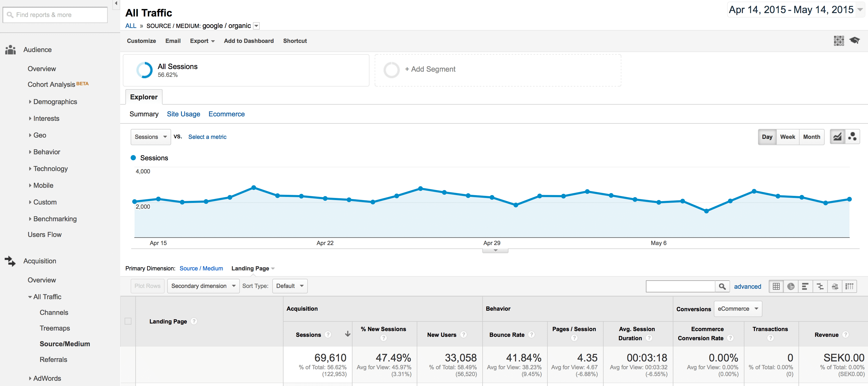
Task: Click the Audience section icon
Action: pyautogui.click(x=10, y=50)
